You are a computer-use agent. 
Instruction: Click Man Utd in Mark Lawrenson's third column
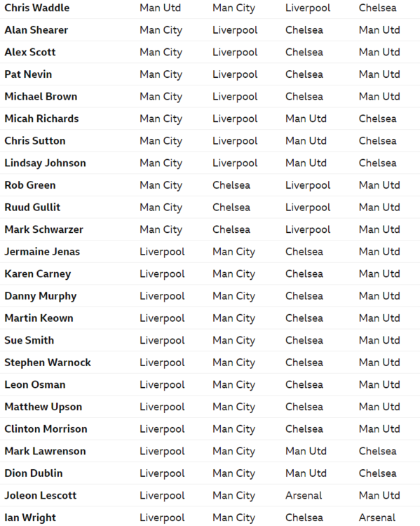click(306, 451)
